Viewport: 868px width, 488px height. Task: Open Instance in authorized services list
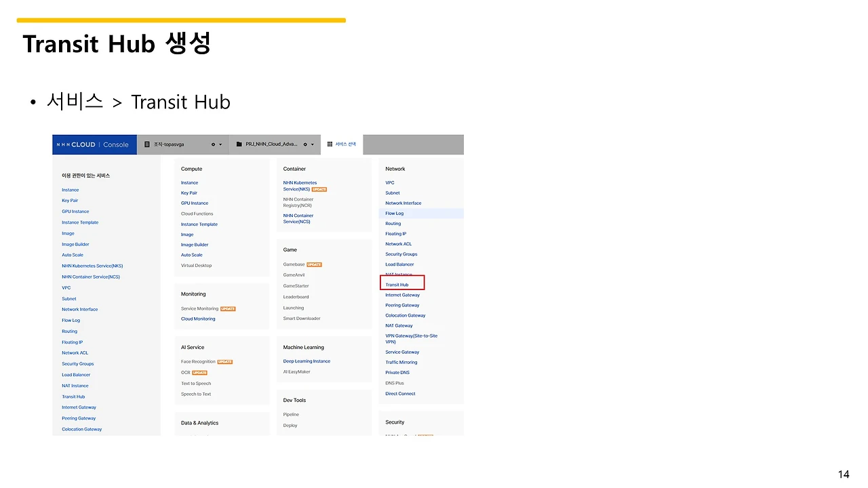[x=71, y=190]
